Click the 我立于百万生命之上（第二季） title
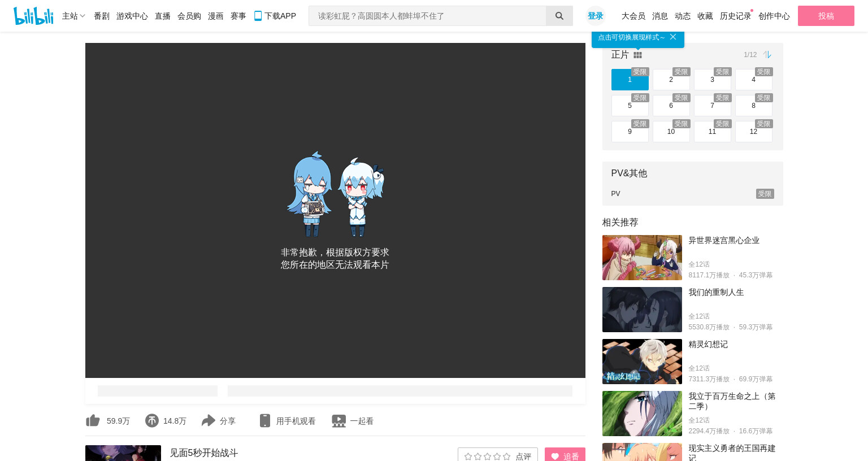Image resolution: width=868 pixels, height=461 pixels. 732,401
